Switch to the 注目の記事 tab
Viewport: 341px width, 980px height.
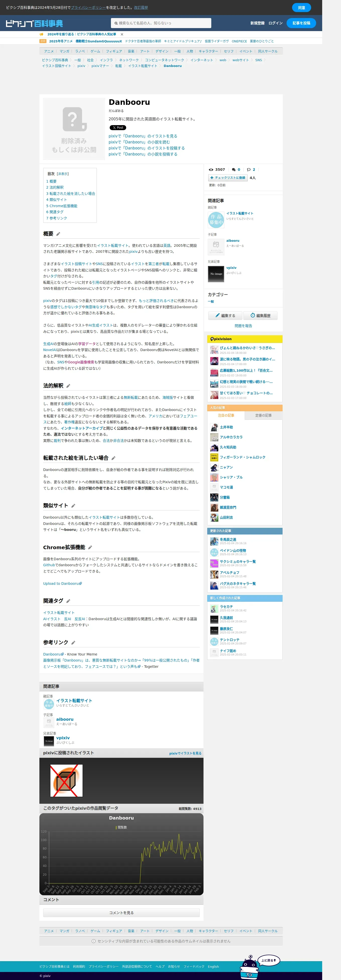226,416
